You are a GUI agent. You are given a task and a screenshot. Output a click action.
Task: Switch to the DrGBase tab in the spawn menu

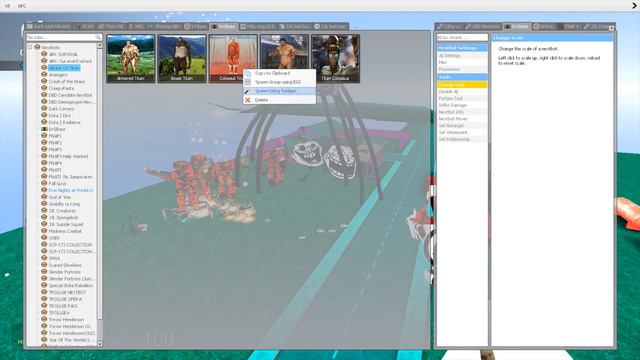tap(223, 27)
